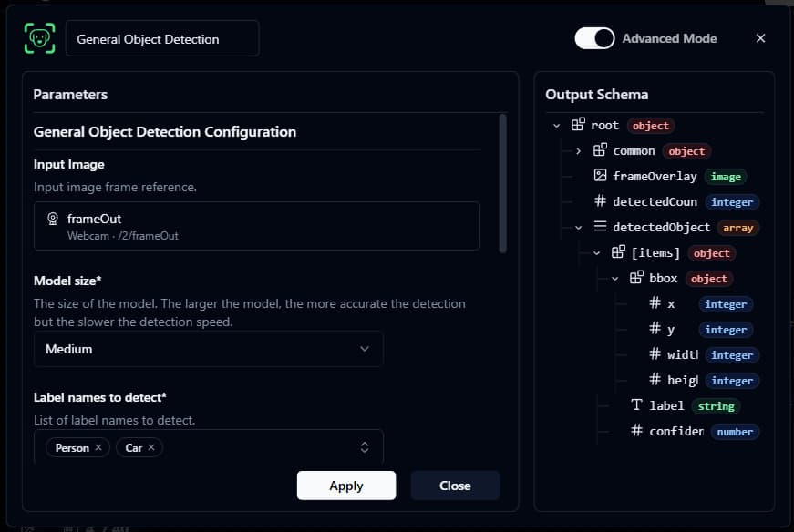Click the detectedObject array list icon

click(600, 226)
